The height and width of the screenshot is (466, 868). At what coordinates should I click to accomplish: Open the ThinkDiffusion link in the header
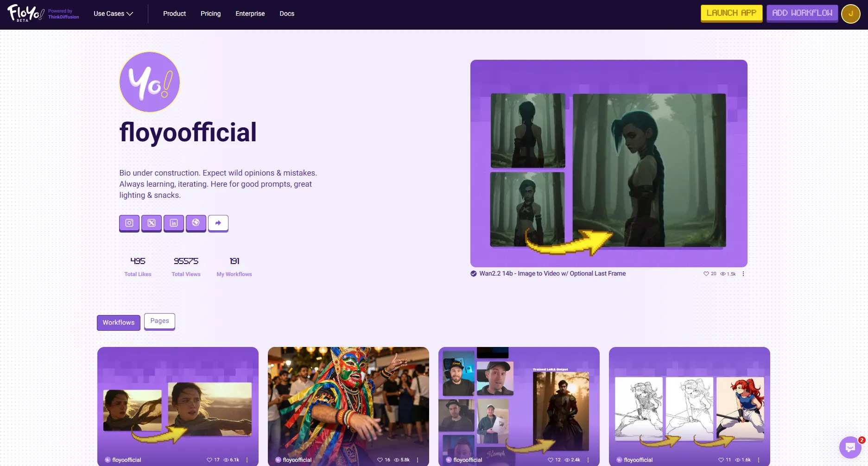[x=63, y=17]
